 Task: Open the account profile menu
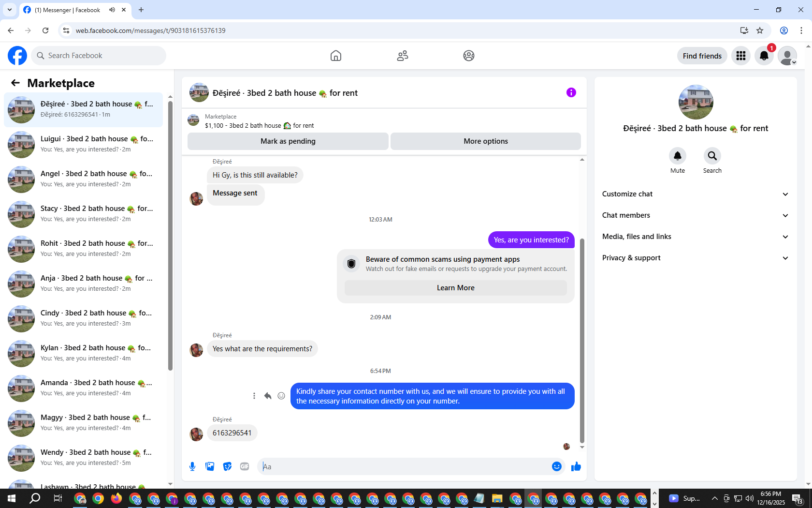[787, 56]
